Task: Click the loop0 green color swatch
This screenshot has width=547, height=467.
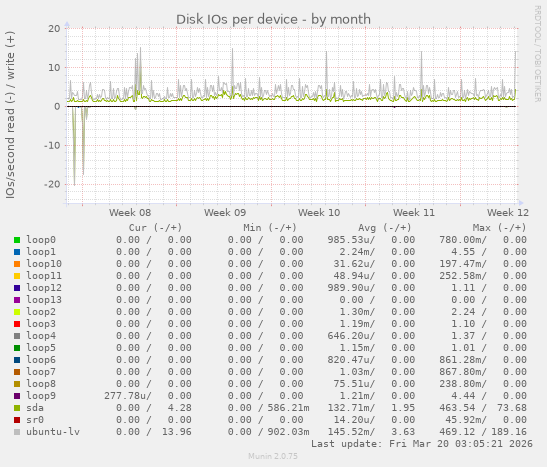Action: coord(17,240)
